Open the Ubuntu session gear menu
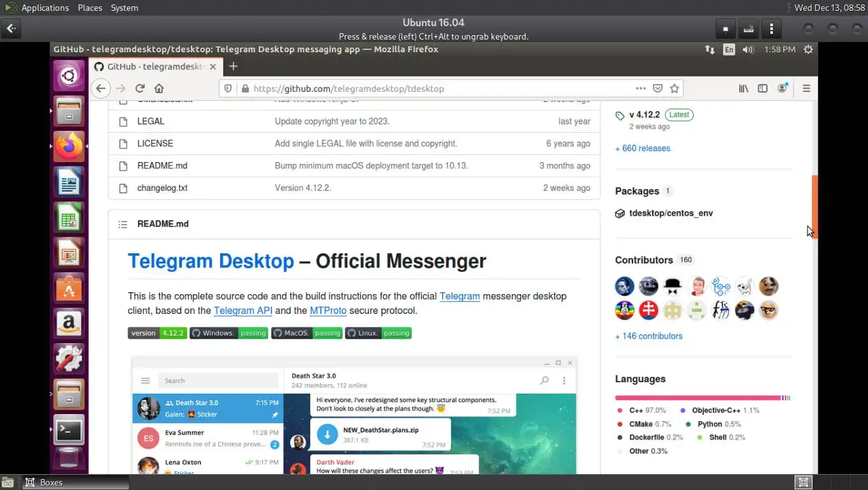This screenshot has width=868, height=490. (x=808, y=49)
